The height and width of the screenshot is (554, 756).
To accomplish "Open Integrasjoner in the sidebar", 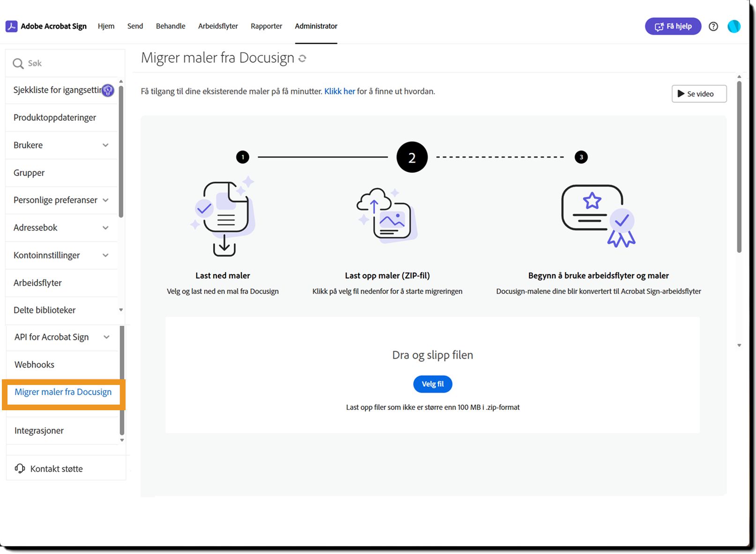I will coord(39,431).
